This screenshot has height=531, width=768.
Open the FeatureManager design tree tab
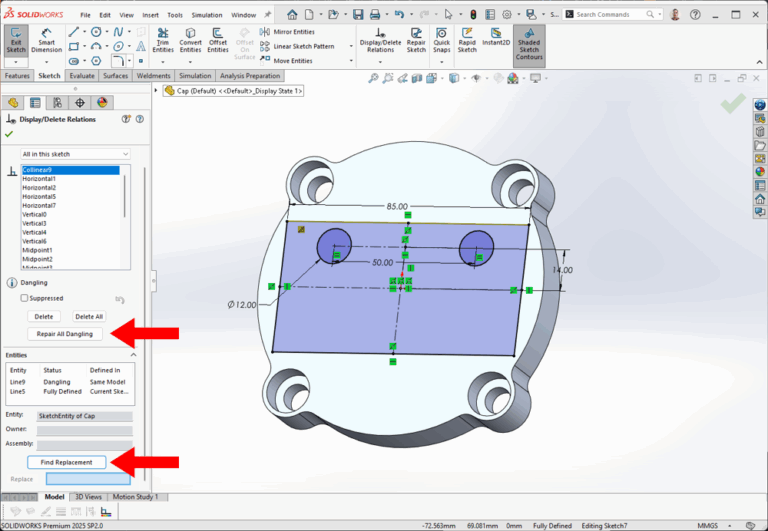pos(13,102)
